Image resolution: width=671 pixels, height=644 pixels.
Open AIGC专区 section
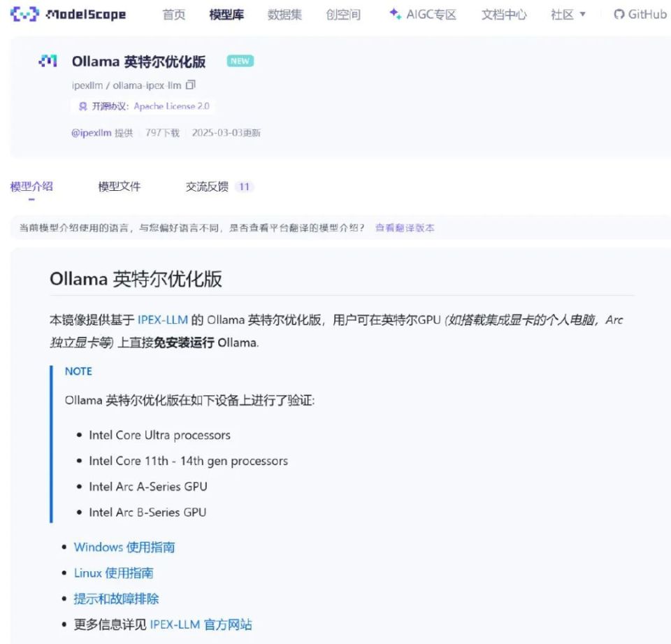(431, 15)
